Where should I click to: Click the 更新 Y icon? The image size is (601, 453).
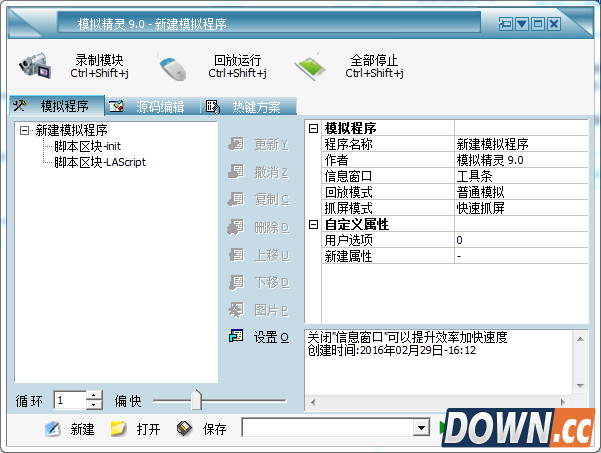pyautogui.click(x=236, y=144)
